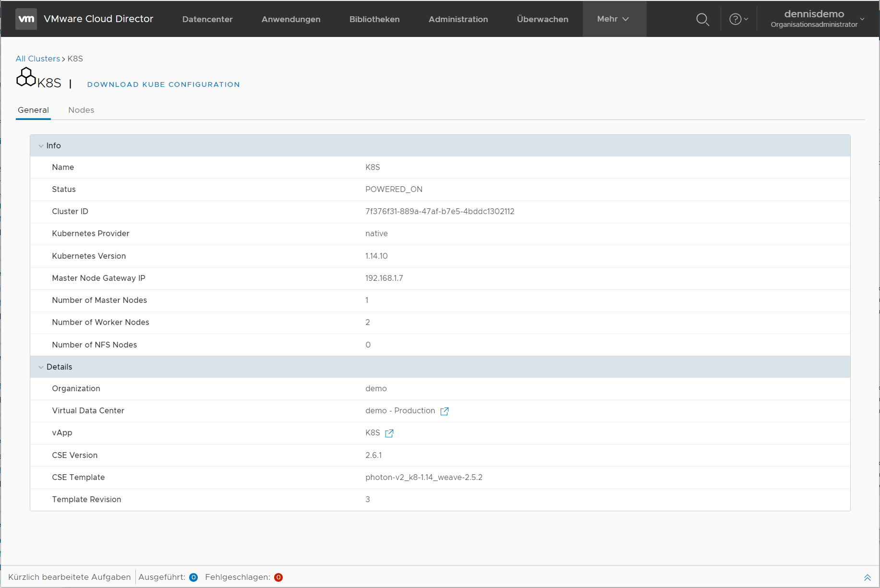Click the POWERED_ON status value
Image resolution: width=880 pixels, height=588 pixels.
pyautogui.click(x=394, y=190)
